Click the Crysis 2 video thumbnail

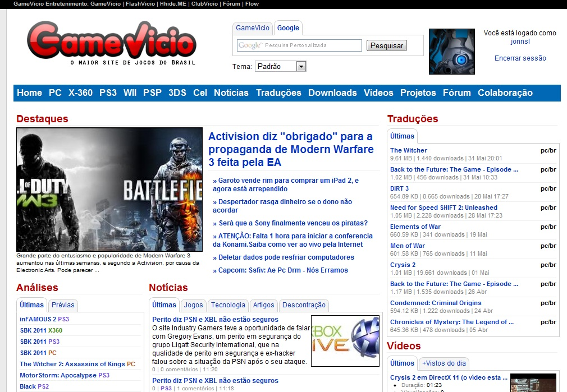[x=533, y=383]
